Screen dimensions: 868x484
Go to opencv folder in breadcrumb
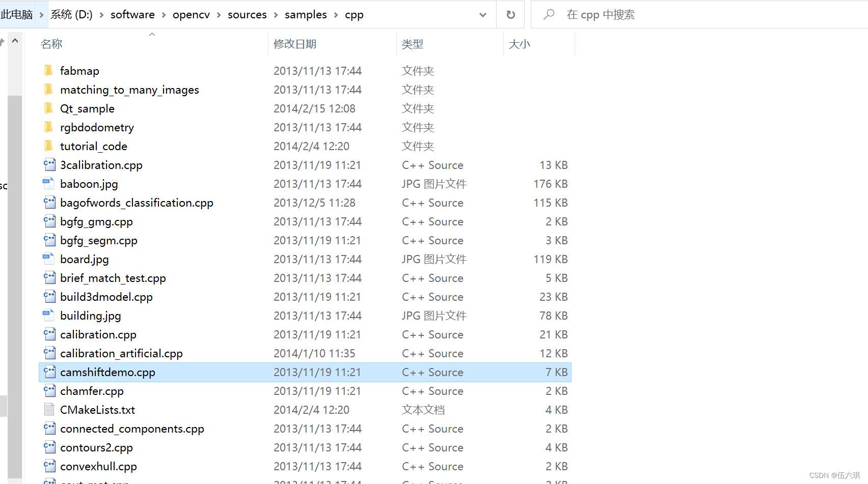[x=191, y=15]
